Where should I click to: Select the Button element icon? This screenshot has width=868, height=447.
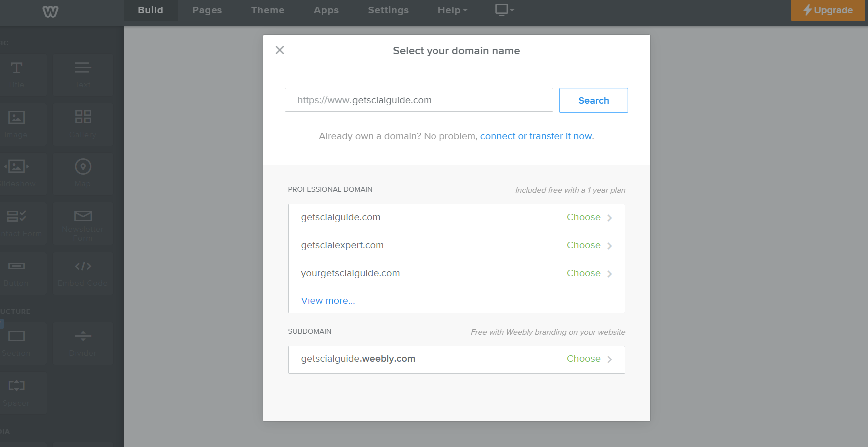tap(16, 266)
